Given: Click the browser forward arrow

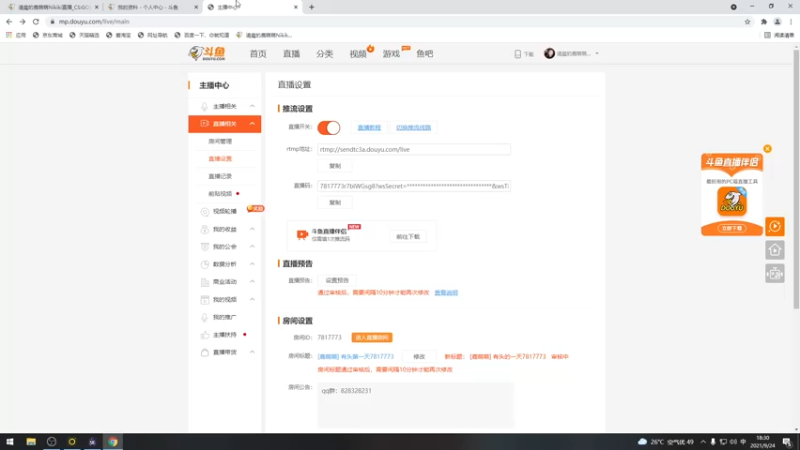Looking at the screenshot, I should coord(22,21).
